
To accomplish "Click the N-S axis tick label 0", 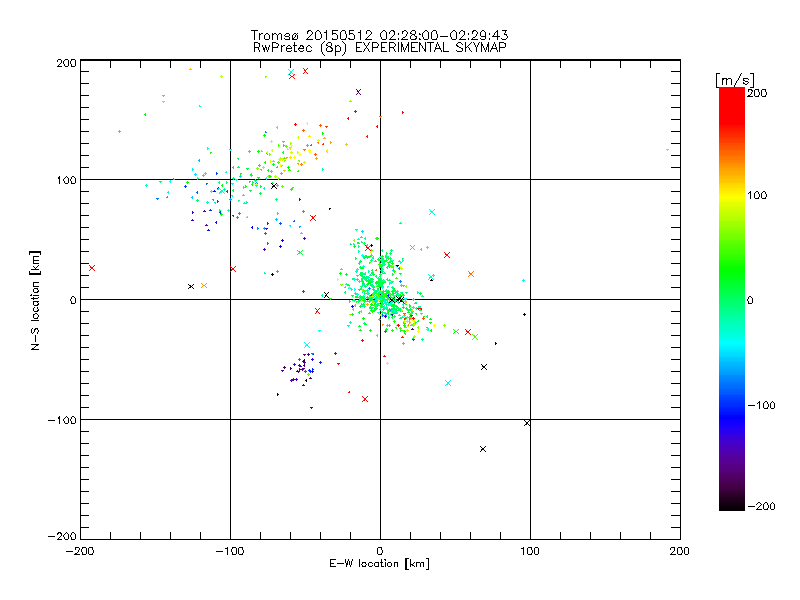I will coord(73,301).
